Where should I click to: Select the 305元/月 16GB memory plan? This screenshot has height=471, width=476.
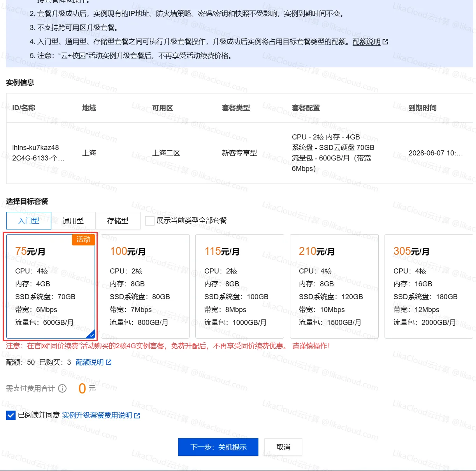pyautogui.click(x=429, y=286)
